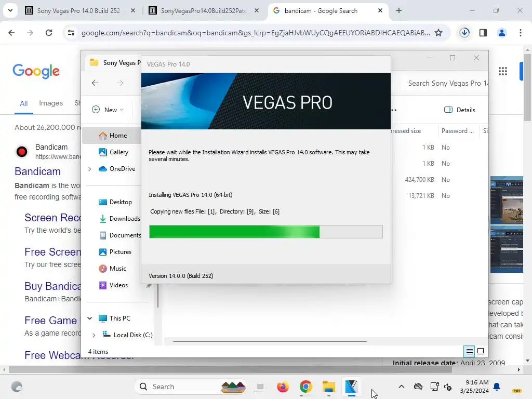Switch File Explorer to large icons view
The height and width of the screenshot is (399, 532).
481,351
